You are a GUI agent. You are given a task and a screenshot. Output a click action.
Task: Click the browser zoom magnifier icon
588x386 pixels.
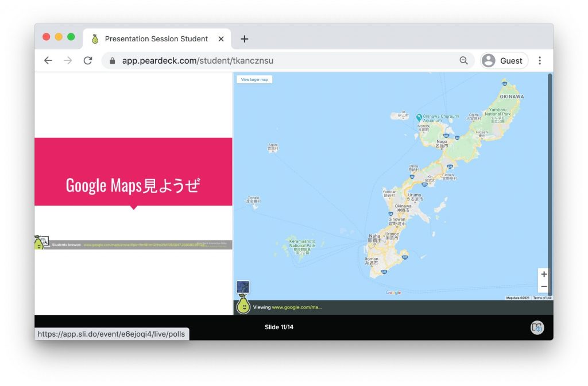click(463, 60)
